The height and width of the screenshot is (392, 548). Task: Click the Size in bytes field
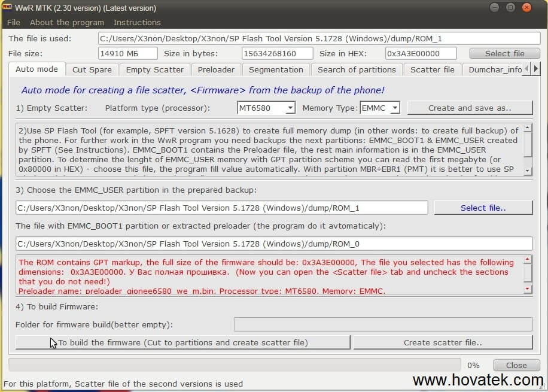[277, 53]
